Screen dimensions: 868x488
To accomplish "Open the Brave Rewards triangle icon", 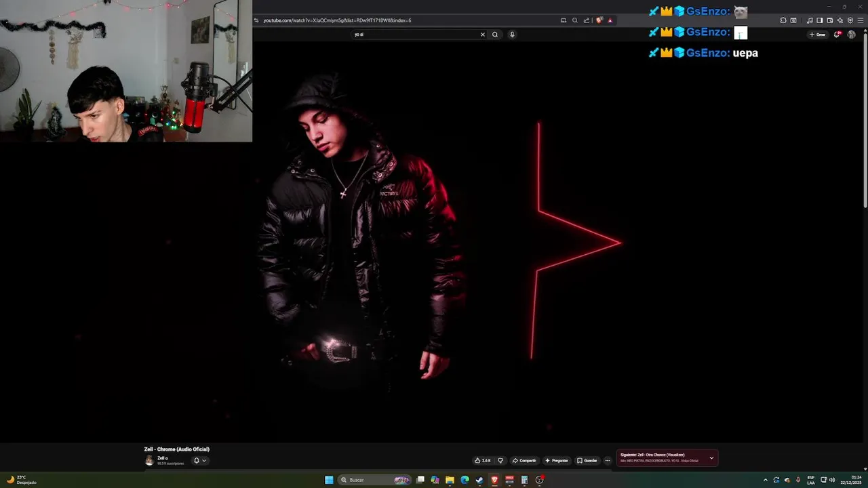I will point(610,20).
